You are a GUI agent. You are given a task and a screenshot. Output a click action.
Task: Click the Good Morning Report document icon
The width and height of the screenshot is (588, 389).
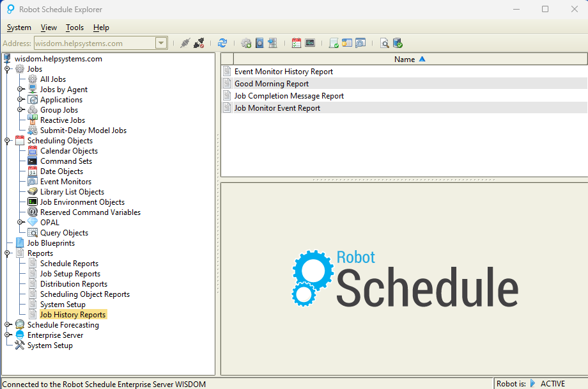[227, 83]
